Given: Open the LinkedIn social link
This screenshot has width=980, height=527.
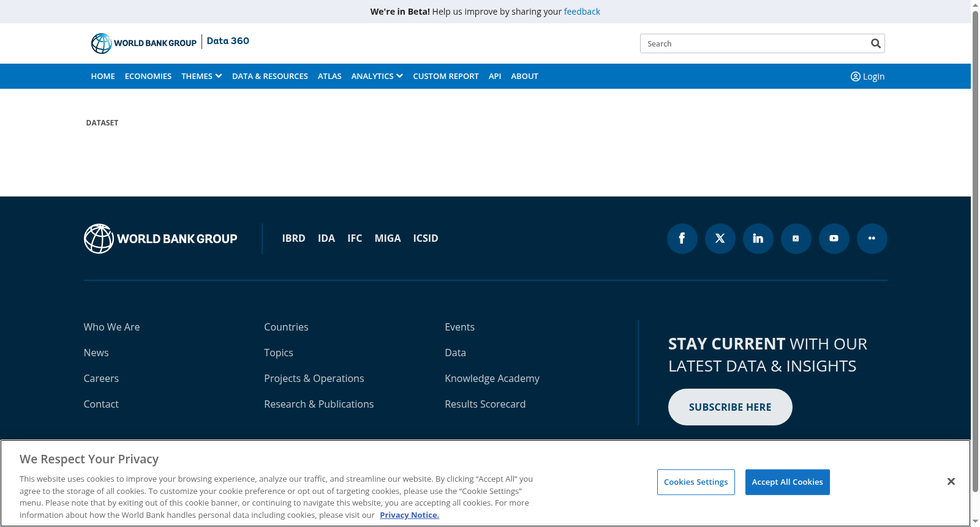Looking at the screenshot, I should click(758, 239).
